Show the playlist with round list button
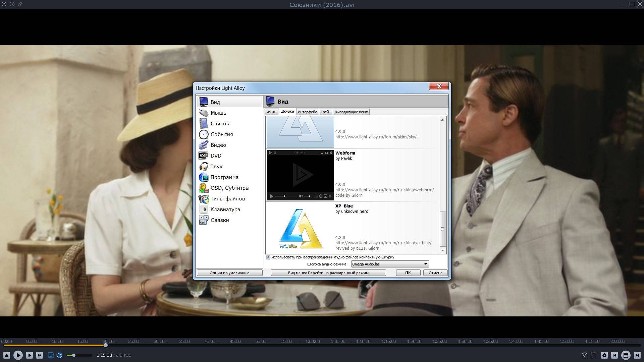644x362 pixels. pos(626,355)
